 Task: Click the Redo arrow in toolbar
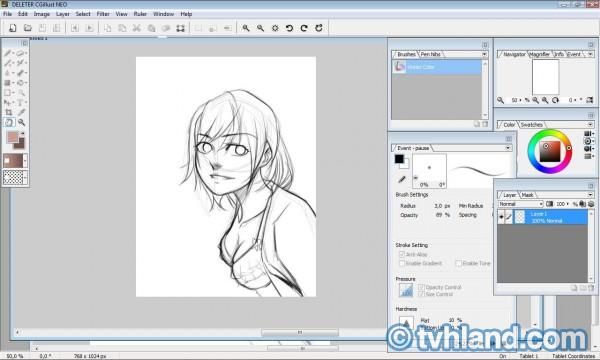click(304, 28)
